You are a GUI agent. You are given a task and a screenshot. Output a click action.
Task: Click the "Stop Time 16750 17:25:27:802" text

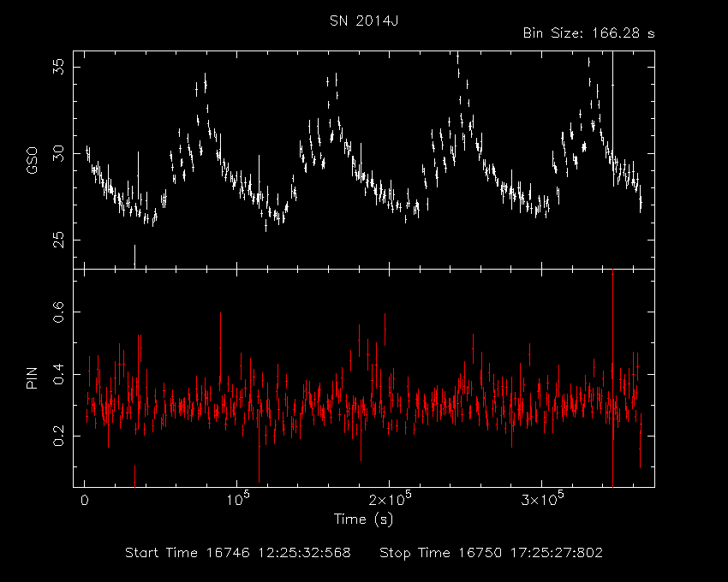point(492,553)
